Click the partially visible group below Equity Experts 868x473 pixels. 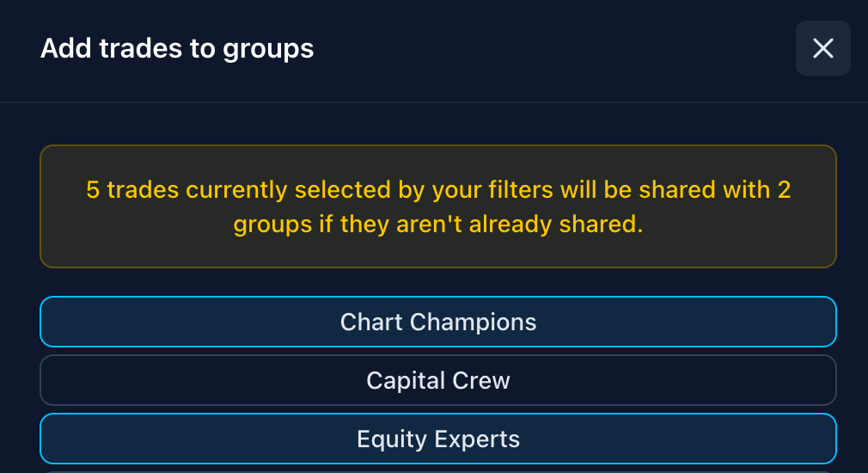pos(438,470)
